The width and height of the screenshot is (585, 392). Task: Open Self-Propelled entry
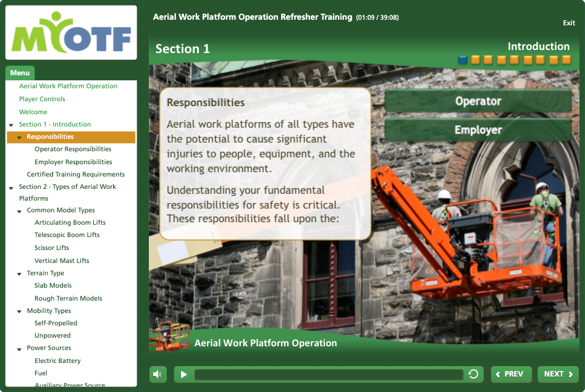[56, 323]
